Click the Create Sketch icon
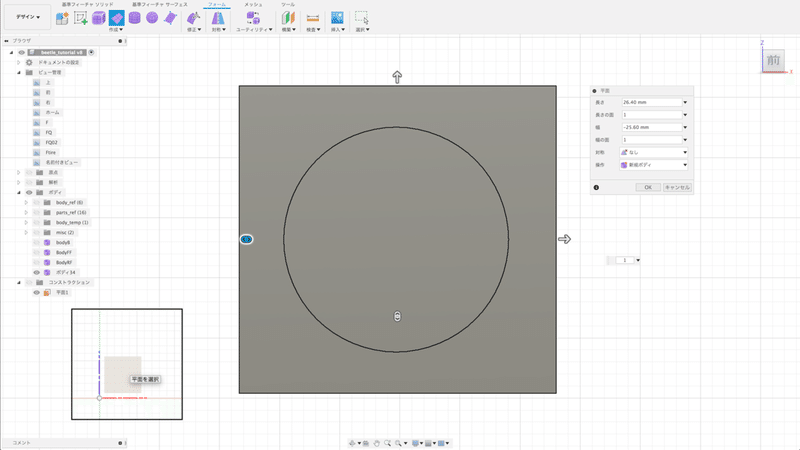Screen dimensions: 800x450 (x=81, y=18)
